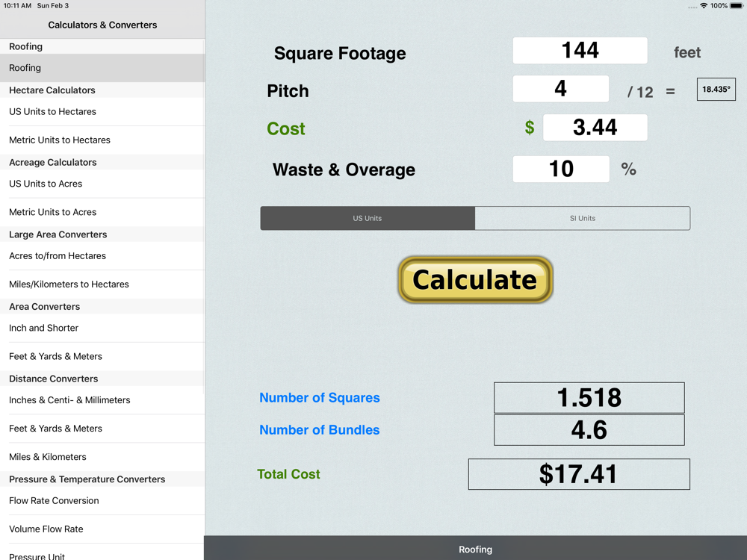Click the Pitch label

pyautogui.click(x=288, y=91)
